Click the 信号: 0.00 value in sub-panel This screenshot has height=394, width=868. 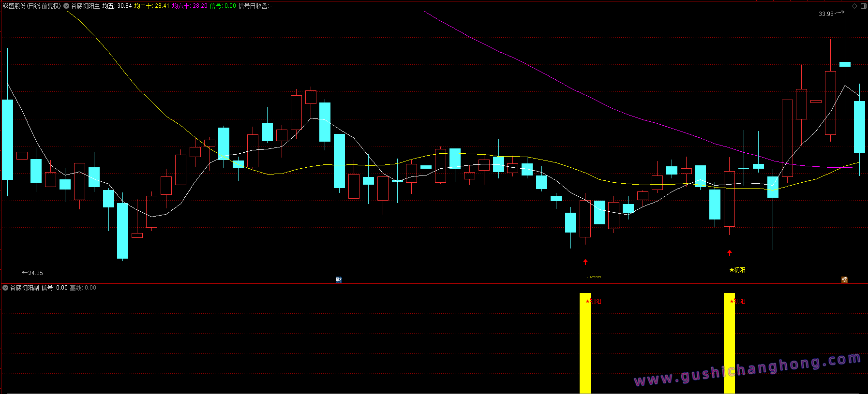click(x=54, y=288)
